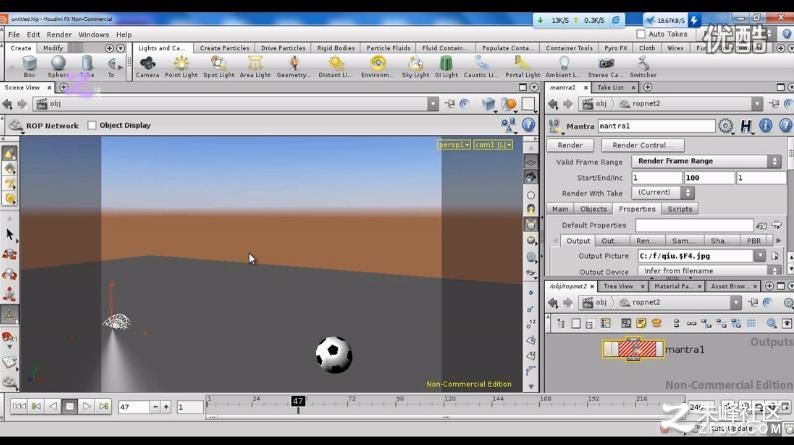This screenshot has height=445, width=794.
Task: Create a Box primitive
Action: pyautogui.click(x=29, y=66)
